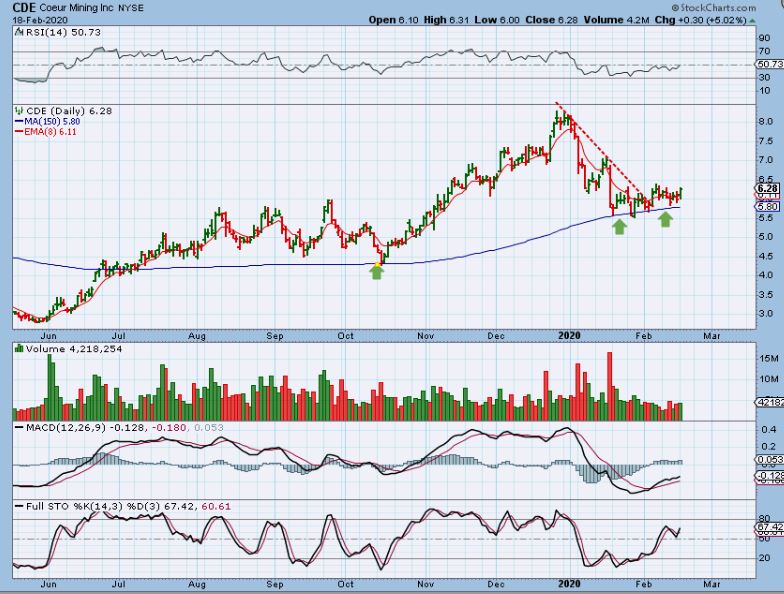Click the red dashed downtrend line
Viewport: 784px width, 594px height.
(602, 152)
